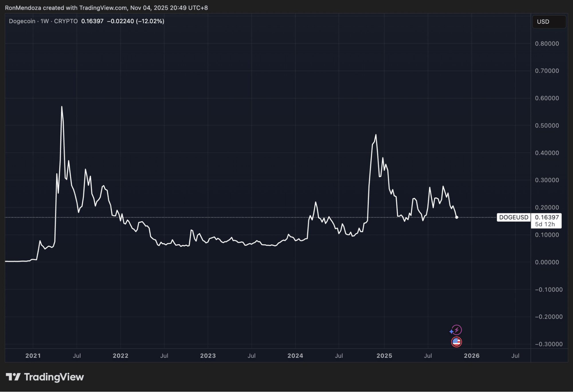This screenshot has width=573, height=392.
Task: Click the Jul label after 2024 on axis
Action: click(339, 356)
